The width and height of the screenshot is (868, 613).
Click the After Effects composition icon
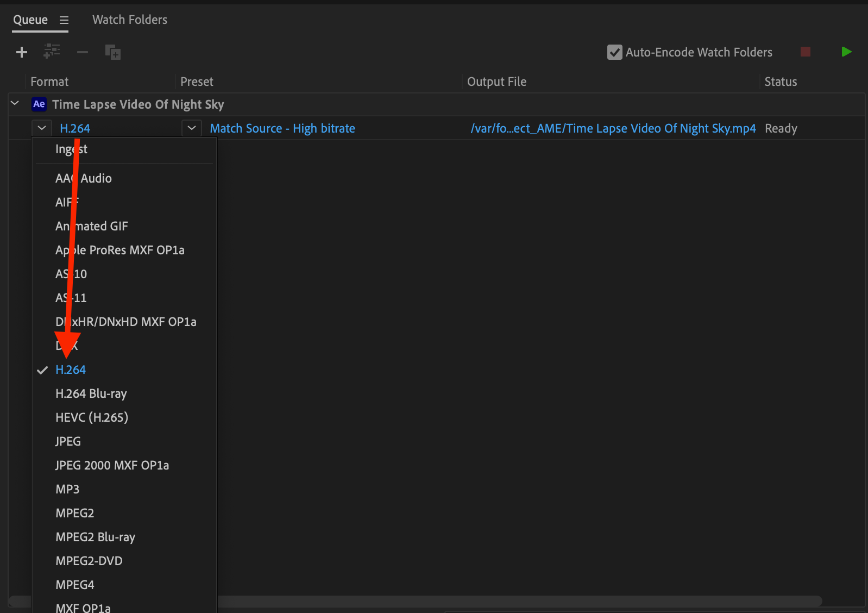coord(39,104)
